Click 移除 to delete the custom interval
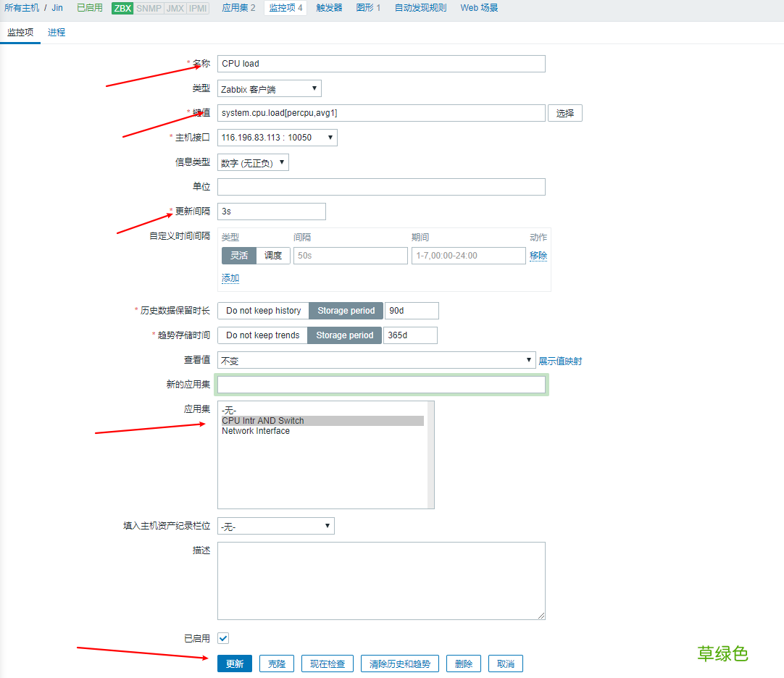This screenshot has height=678, width=784. [538, 255]
